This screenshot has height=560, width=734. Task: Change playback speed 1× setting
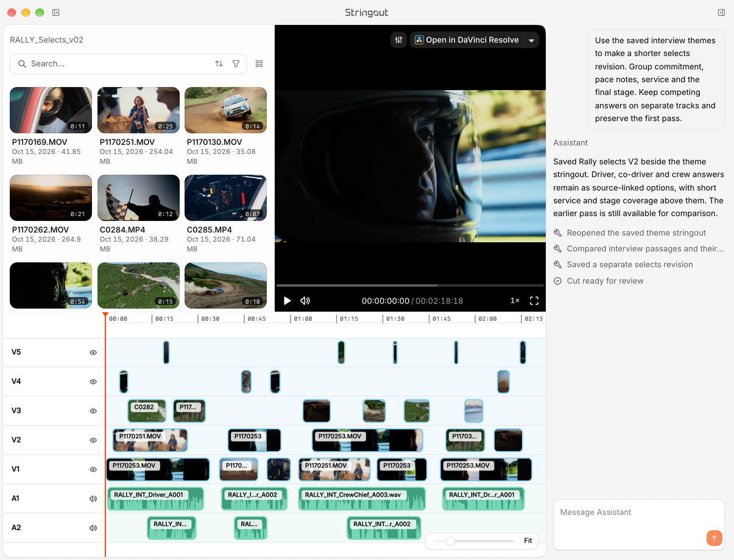tap(515, 301)
